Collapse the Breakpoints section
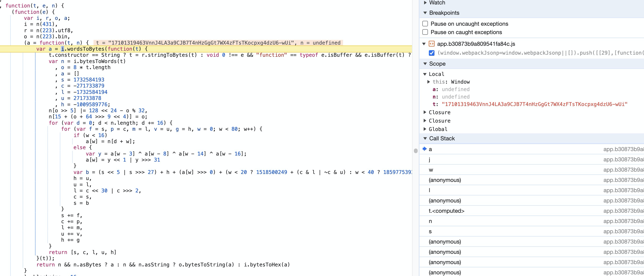Image resolution: width=644 pixels, height=276 pixels. [425, 13]
